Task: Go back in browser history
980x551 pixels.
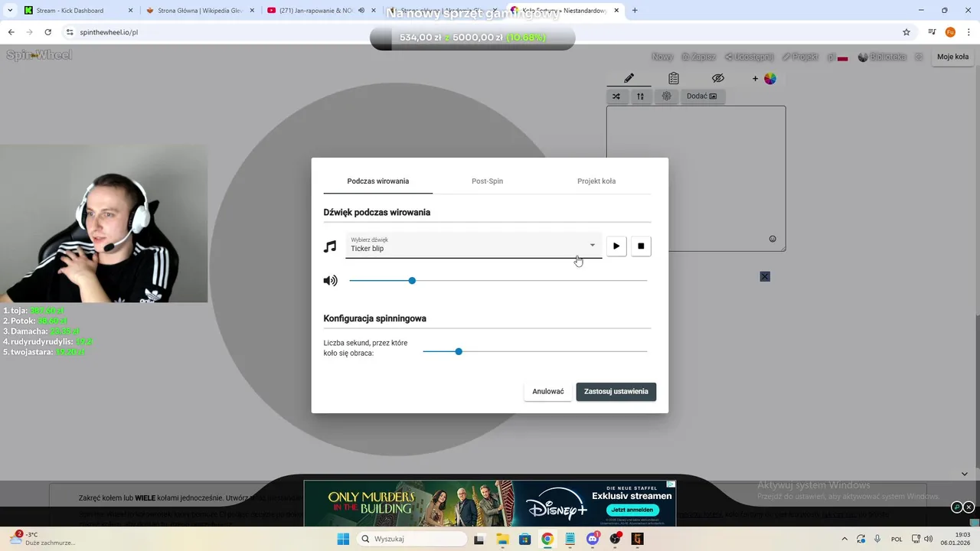Action: pos(11,32)
